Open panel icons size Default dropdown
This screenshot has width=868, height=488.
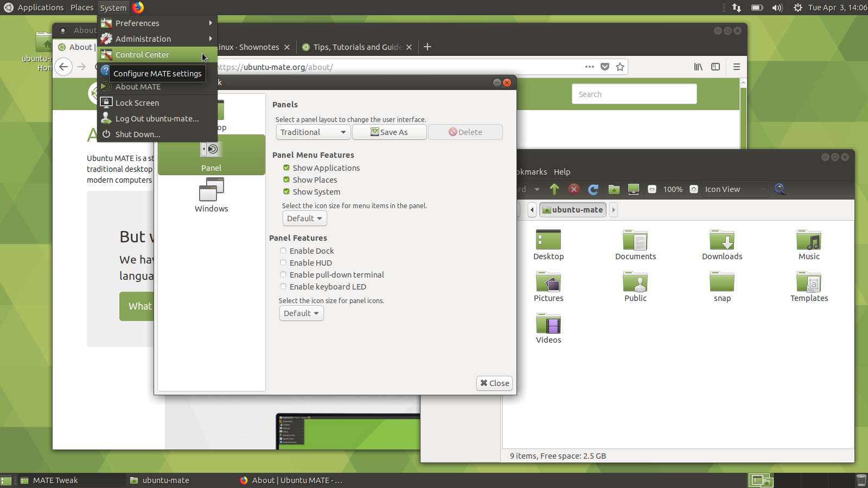pos(301,313)
